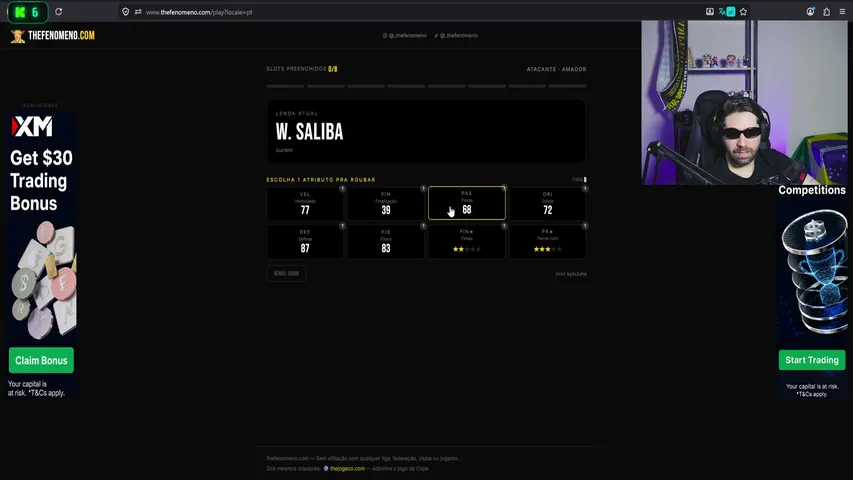Open the browser extensions icon

(826, 11)
